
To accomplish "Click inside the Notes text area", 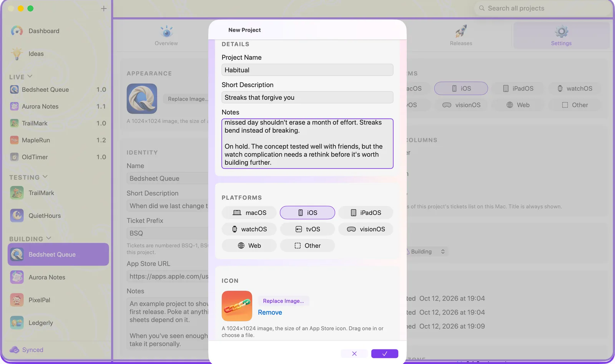I will (307, 144).
